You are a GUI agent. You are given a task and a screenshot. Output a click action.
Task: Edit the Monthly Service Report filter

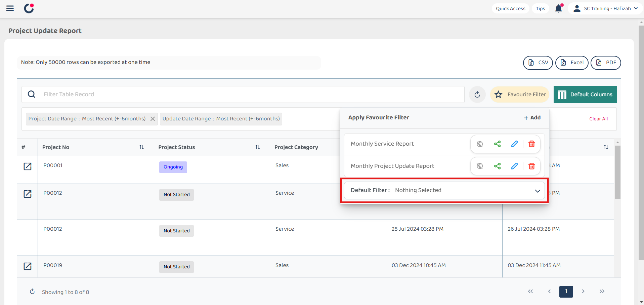pyautogui.click(x=514, y=144)
